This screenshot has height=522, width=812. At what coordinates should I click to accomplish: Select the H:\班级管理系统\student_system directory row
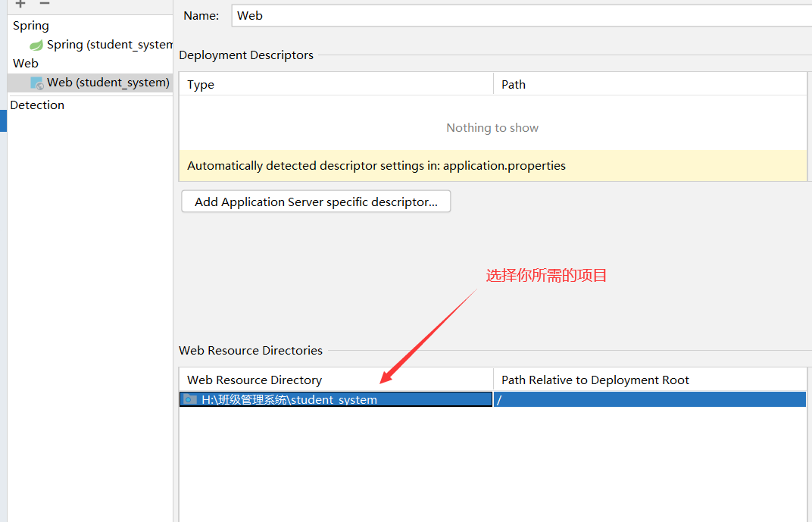(336, 399)
